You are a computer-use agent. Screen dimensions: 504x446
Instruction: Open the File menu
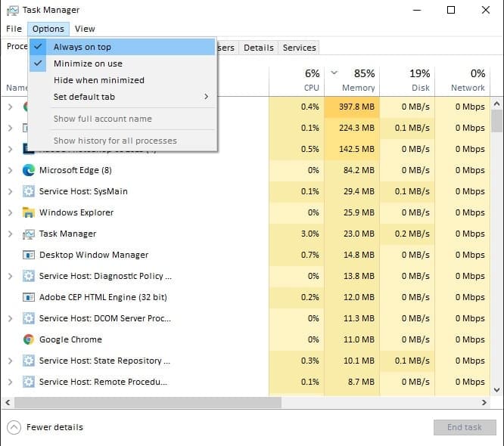point(14,29)
